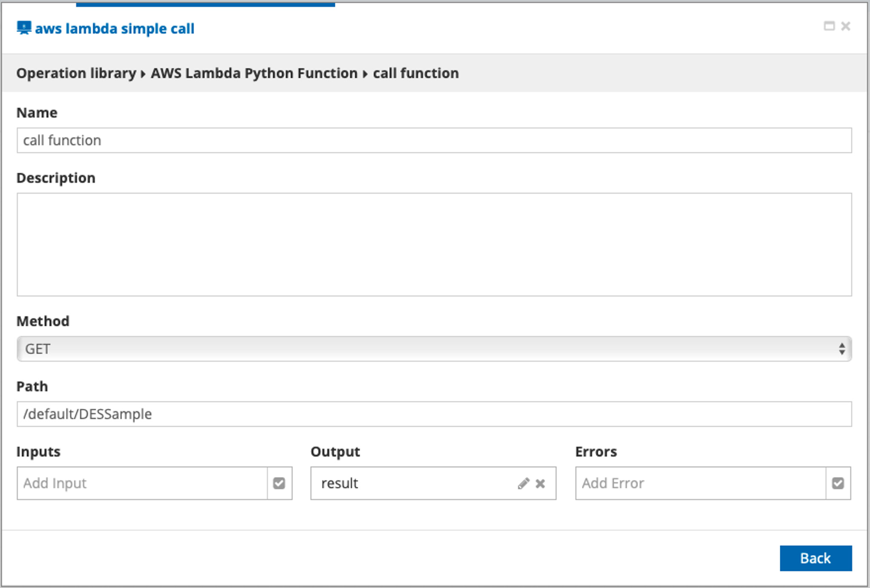The width and height of the screenshot is (870, 588).
Task: Confirm the Add Error checkmark
Action: click(838, 483)
